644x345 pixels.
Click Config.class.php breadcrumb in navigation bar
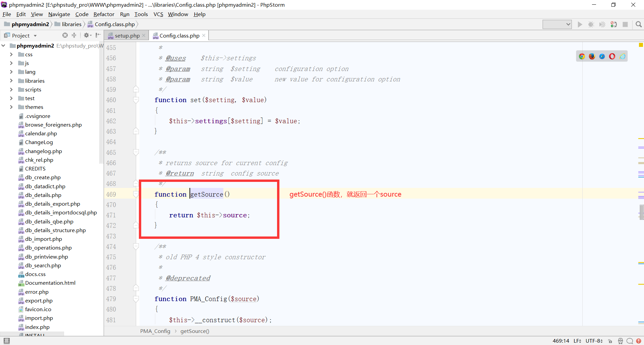(111, 24)
